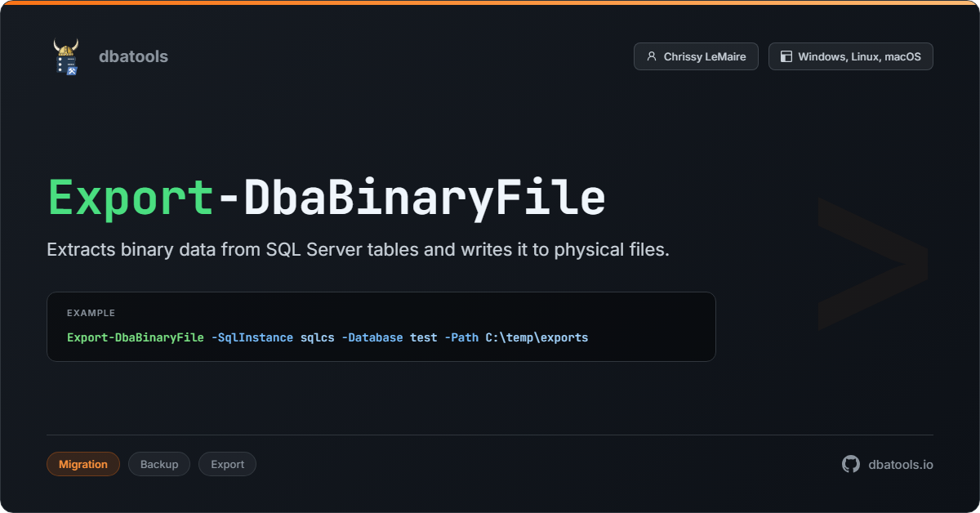This screenshot has height=513, width=980.
Task: Select the Backup tag
Action: point(159,464)
